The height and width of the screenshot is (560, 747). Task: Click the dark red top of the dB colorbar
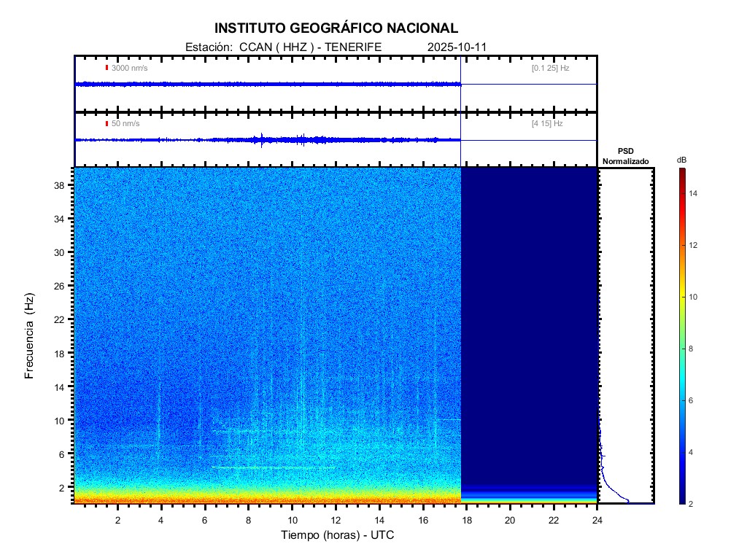pyautogui.click(x=681, y=172)
